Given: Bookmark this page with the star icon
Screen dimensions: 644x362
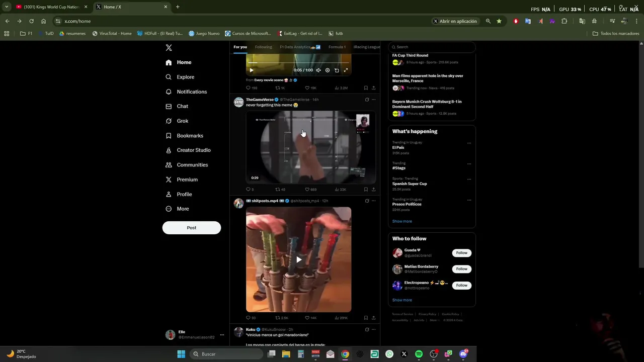Looking at the screenshot, I should click(499, 21).
